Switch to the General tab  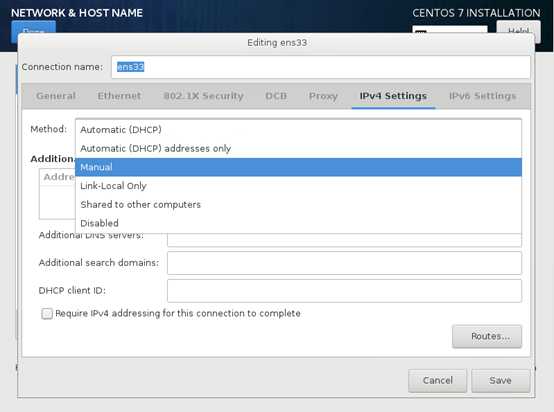pos(56,96)
